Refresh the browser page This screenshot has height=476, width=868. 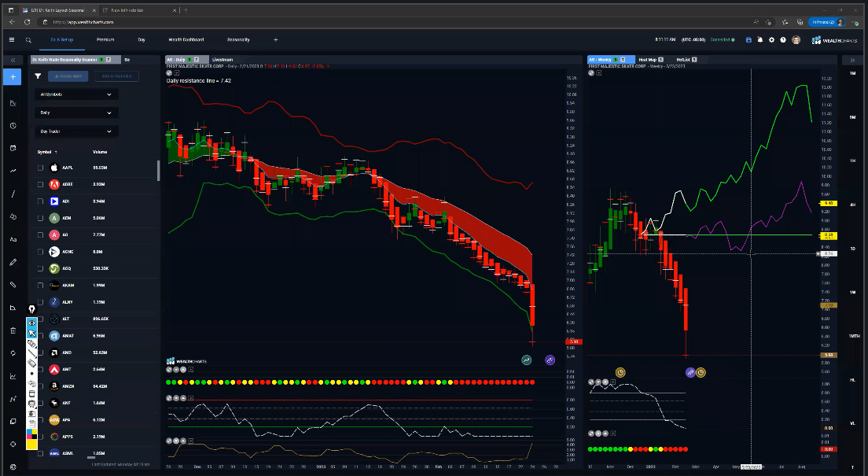(27, 22)
